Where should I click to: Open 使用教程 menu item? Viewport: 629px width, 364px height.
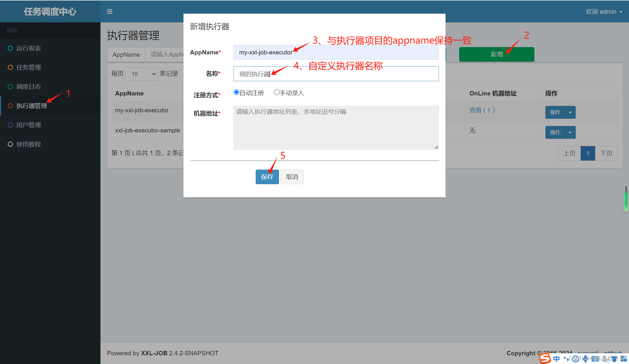pyautogui.click(x=50, y=144)
